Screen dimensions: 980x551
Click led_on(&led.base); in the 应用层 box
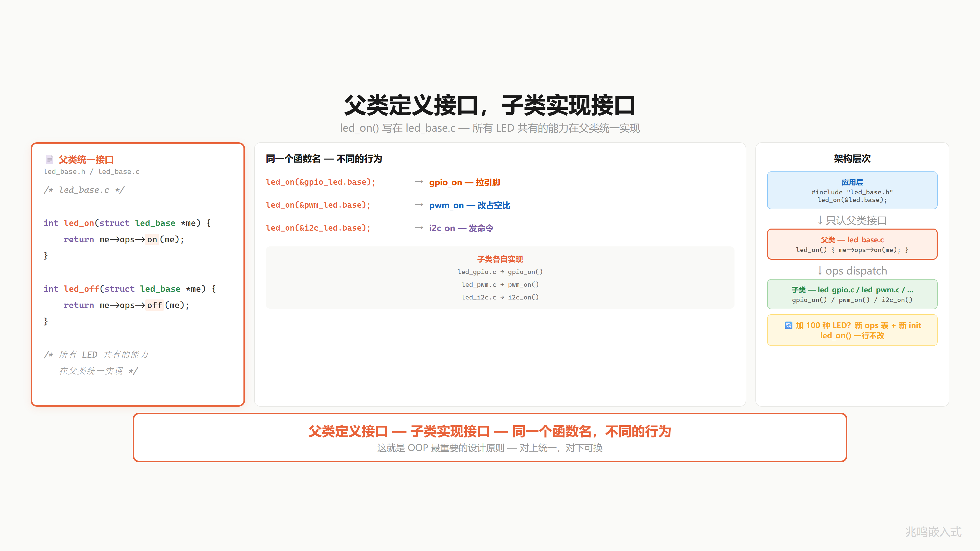pyautogui.click(x=852, y=200)
